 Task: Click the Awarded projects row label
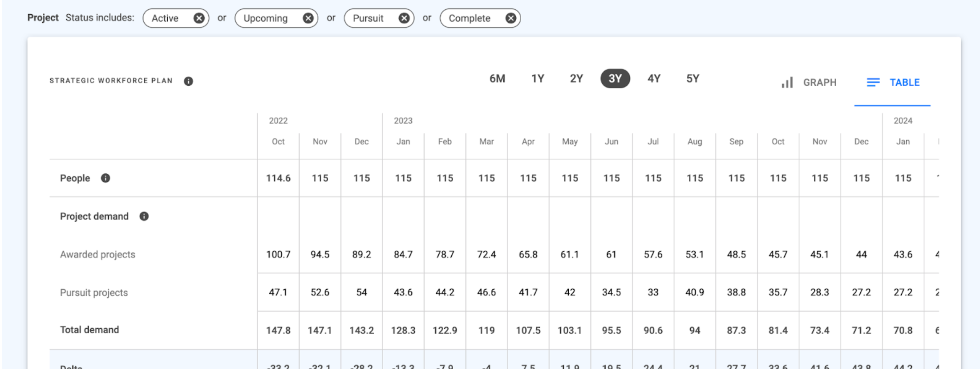[97, 254]
